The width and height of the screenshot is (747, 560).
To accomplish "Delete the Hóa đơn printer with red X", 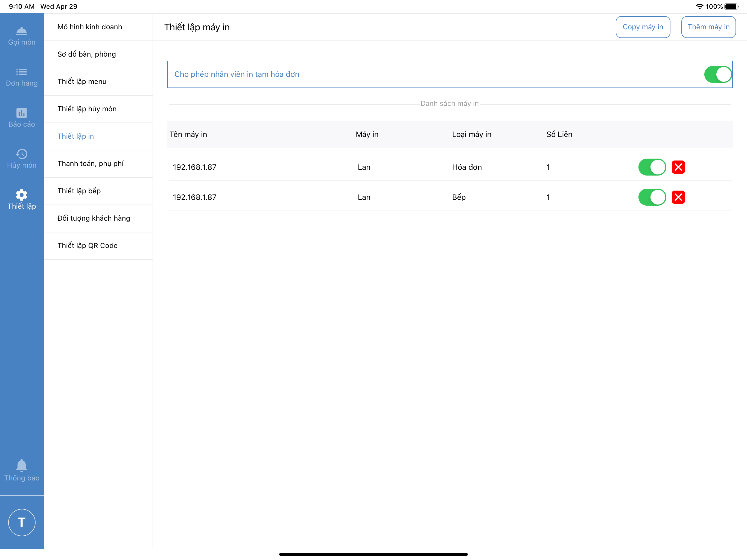I will coord(678,167).
